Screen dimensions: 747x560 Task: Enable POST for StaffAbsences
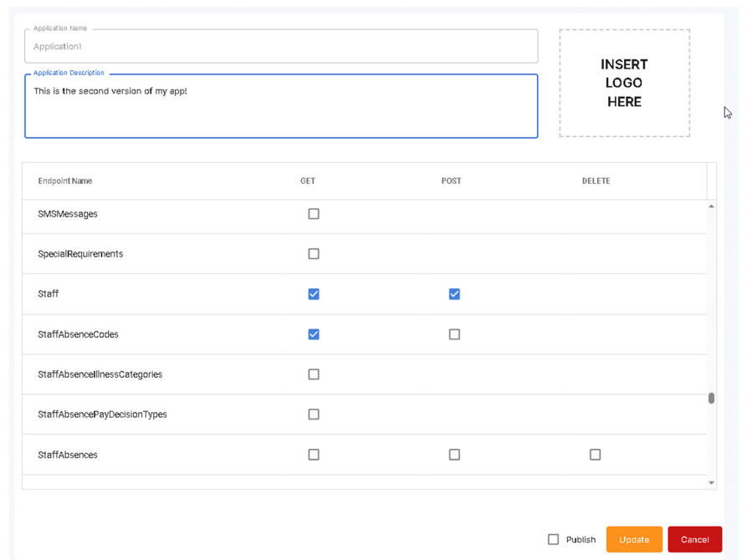(x=454, y=455)
